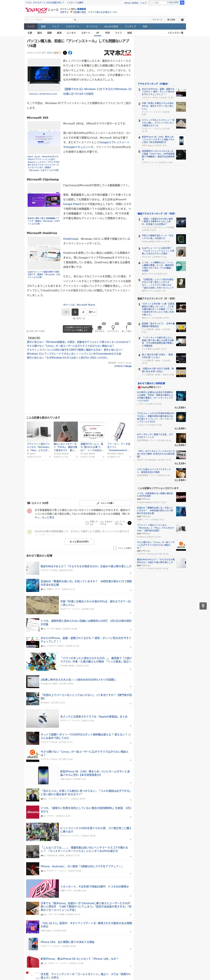The width and height of the screenshot is (210, 980).
Task: Select the ライブ top navigation tab
Action: tap(56, 26)
